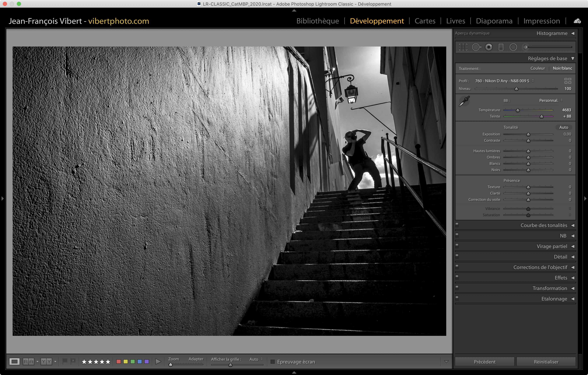Click the cloud sync status icon
This screenshot has height=375, width=588.
[x=577, y=21]
